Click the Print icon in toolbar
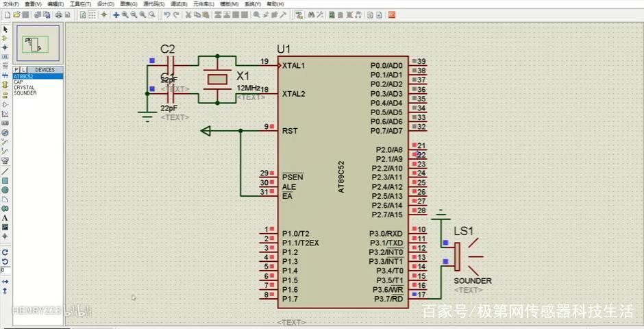Image resolution: width=644 pixels, height=329 pixels. 59,15
